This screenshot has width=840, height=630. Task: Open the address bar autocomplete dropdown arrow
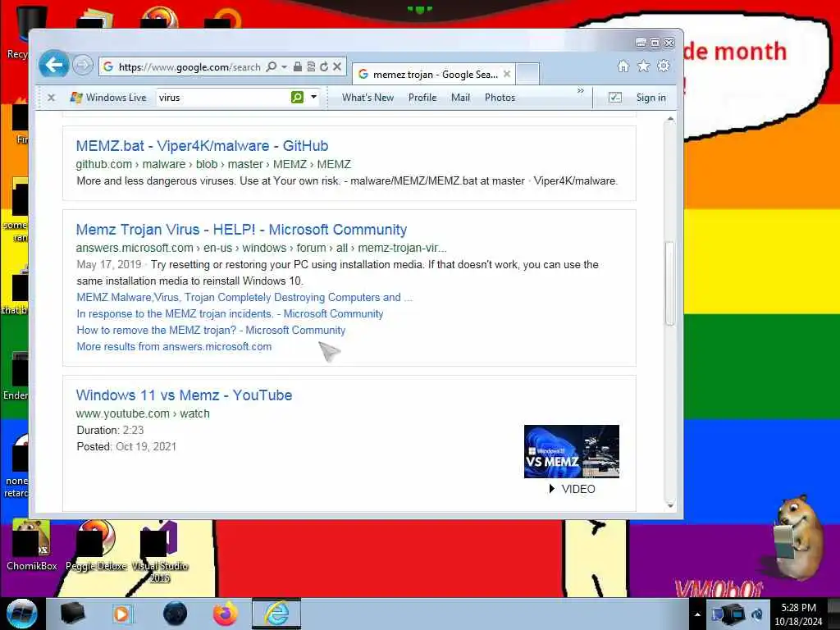pyautogui.click(x=285, y=66)
